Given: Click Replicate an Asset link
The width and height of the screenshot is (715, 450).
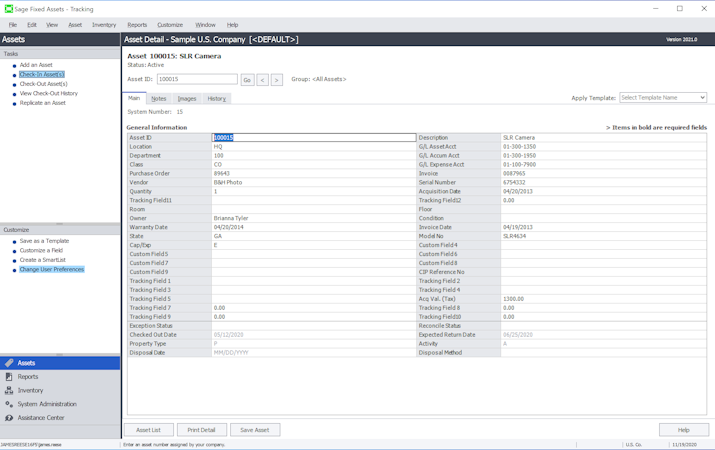Looking at the screenshot, I should pyautogui.click(x=43, y=103).
